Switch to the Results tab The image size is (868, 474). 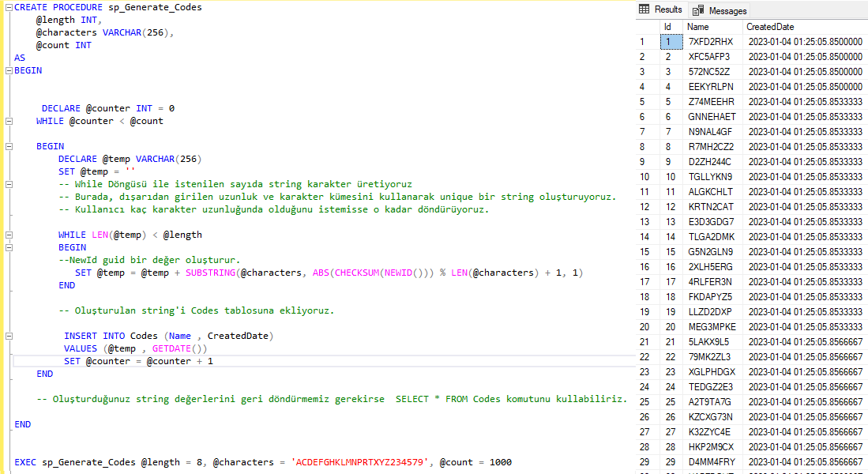661,9
